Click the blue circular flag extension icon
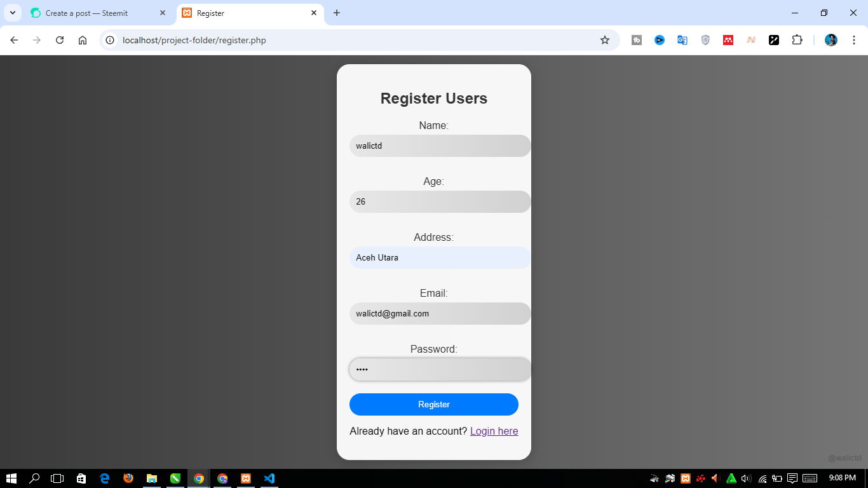Screen dimensions: 868x488 [660, 40]
